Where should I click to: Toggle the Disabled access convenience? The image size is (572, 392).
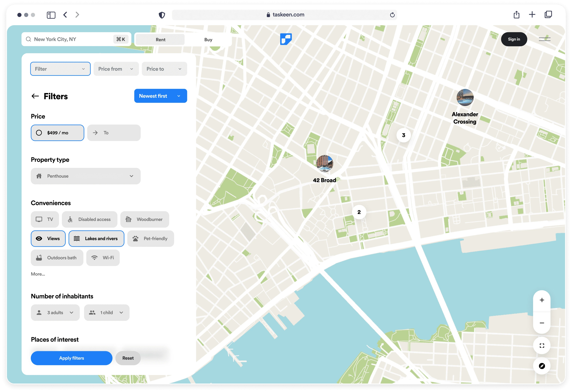click(x=90, y=219)
